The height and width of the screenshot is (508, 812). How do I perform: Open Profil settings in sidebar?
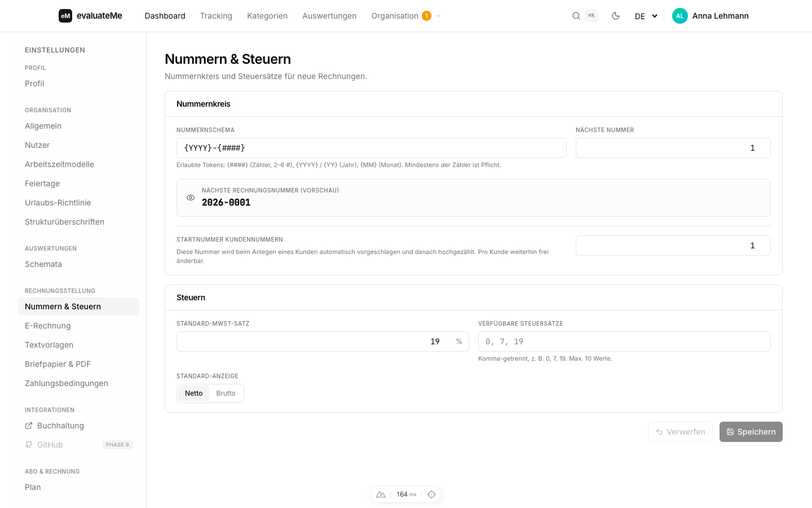(x=78, y=84)
